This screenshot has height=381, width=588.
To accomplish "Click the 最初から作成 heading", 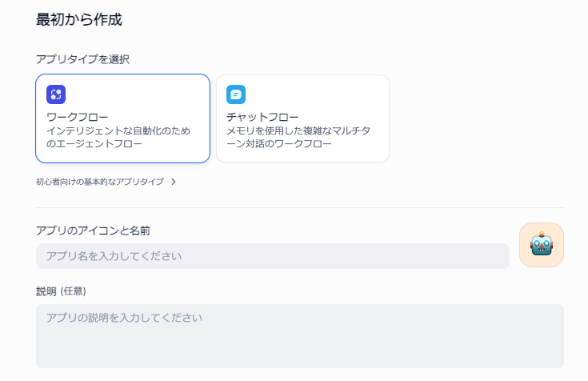I will [x=79, y=19].
